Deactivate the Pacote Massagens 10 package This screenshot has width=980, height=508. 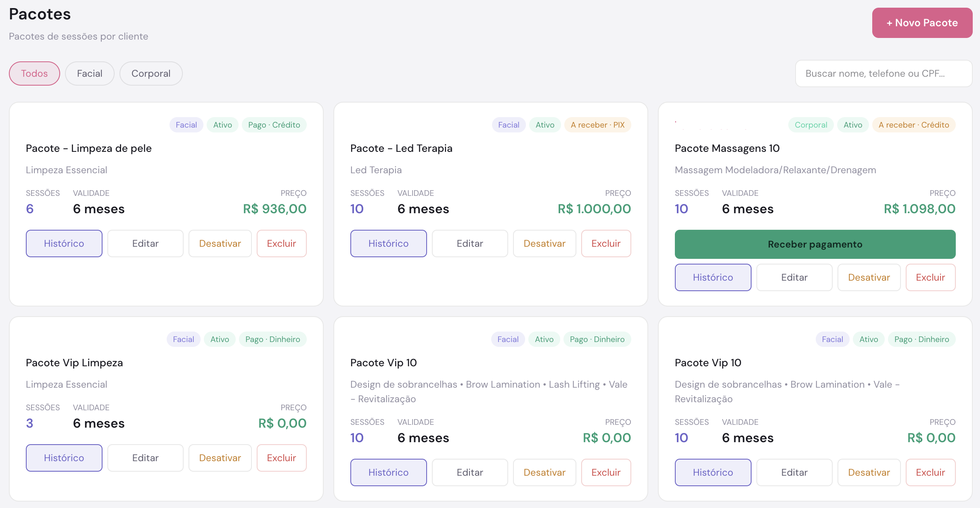(869, 277)
